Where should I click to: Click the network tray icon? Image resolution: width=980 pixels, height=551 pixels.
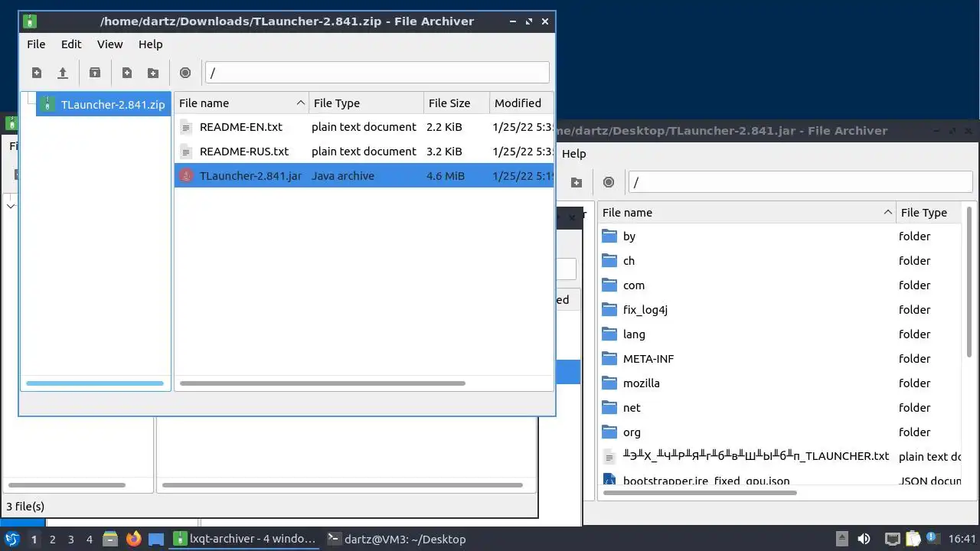(x=892, y=539)
